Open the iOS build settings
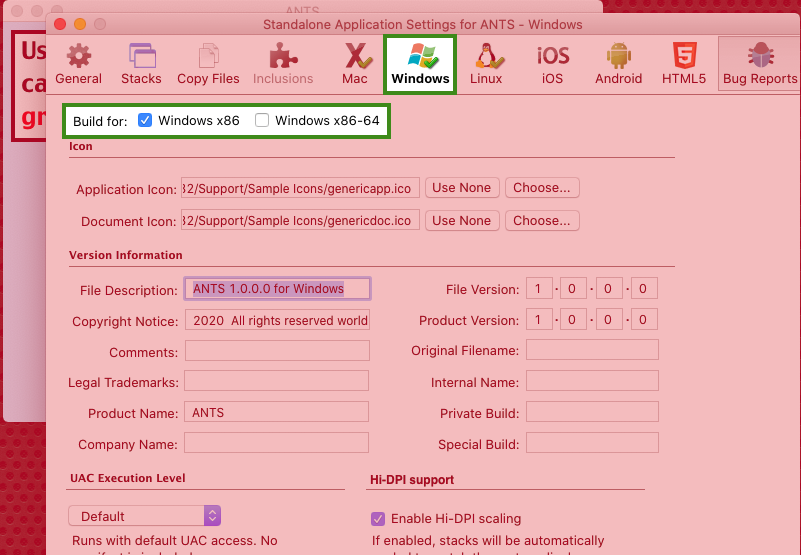801x555 pixels. tap(553, 64)
